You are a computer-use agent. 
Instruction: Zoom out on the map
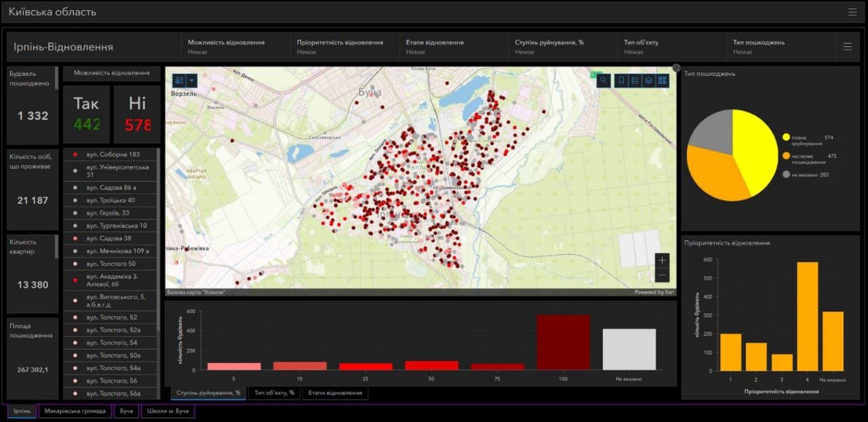tap(662, 275)
